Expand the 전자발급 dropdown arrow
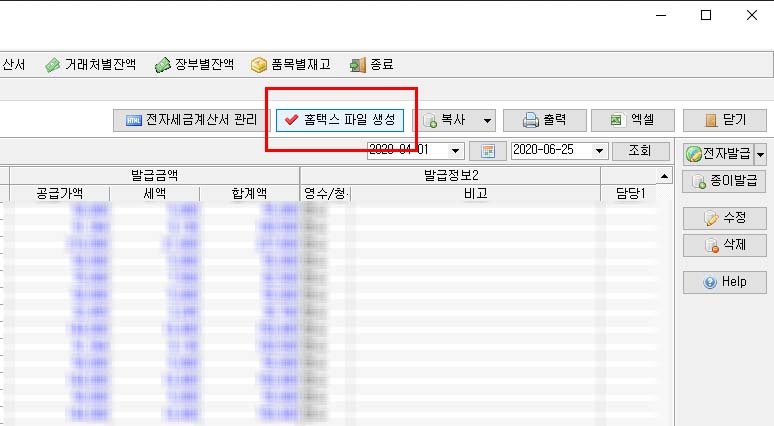Viewport: 774px width, 426px height. 760,154
